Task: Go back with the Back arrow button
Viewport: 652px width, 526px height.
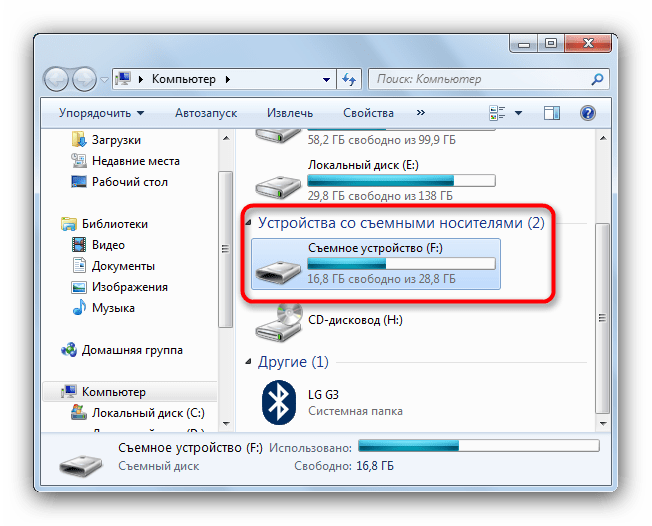Action: point(56,79)
